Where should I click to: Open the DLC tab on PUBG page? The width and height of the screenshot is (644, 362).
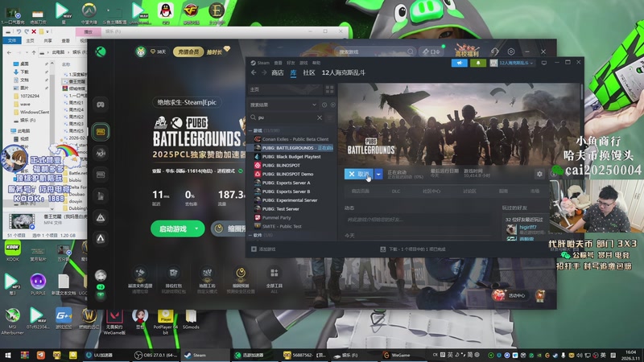click(x=396, y=191)
